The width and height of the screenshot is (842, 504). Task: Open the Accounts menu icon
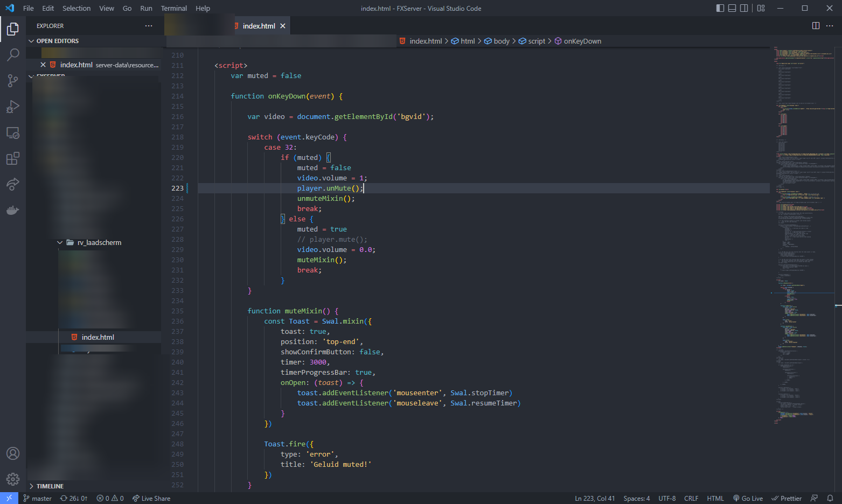(13, 453)
